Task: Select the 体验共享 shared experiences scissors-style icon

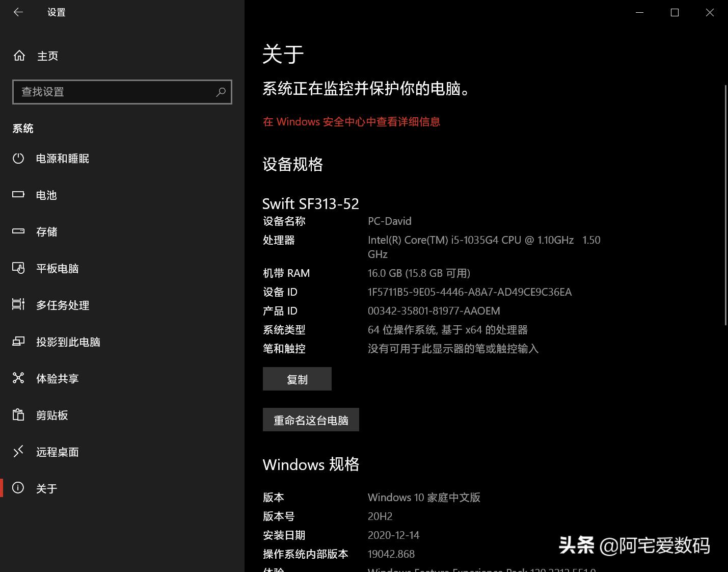Action: point(18,378)
